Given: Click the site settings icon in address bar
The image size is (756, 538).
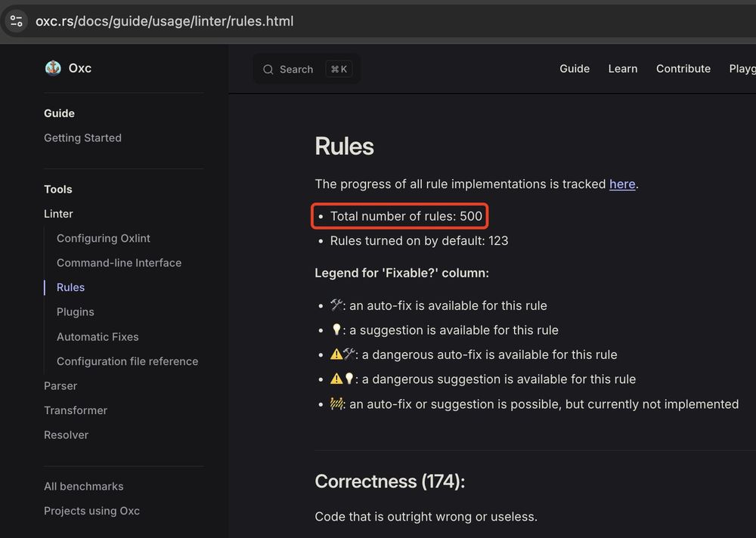Looking at the screenshot, I should point(17,21).
